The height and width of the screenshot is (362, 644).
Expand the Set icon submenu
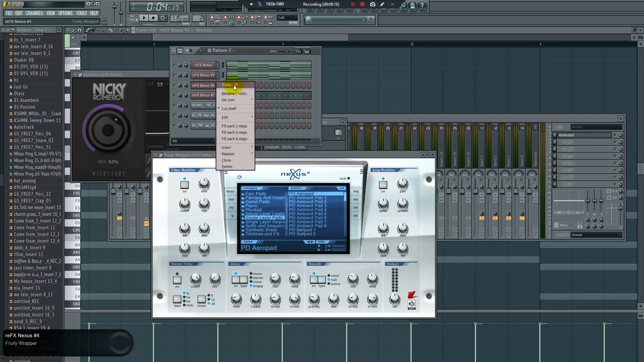[235, 100]
